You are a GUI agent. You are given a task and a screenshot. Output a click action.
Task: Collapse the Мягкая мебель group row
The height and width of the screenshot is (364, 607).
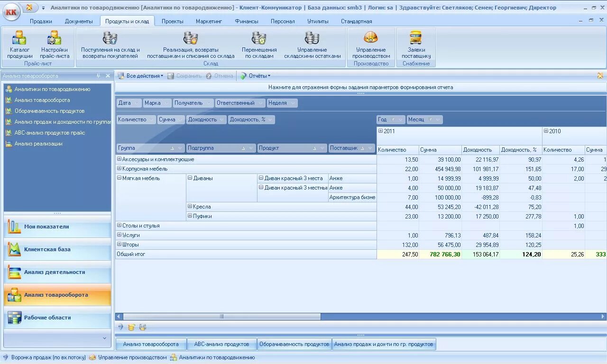119,178
